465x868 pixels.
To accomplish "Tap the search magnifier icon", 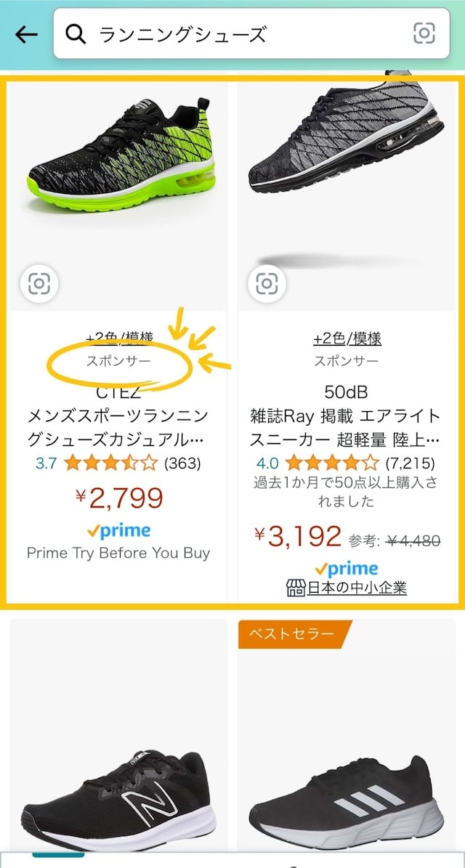I will click(76, 34).
